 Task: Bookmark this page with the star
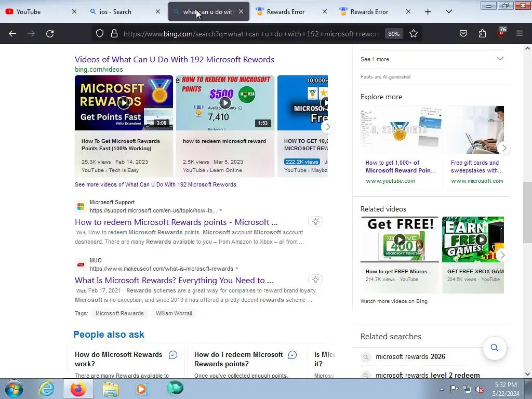(x=413, y=34)
